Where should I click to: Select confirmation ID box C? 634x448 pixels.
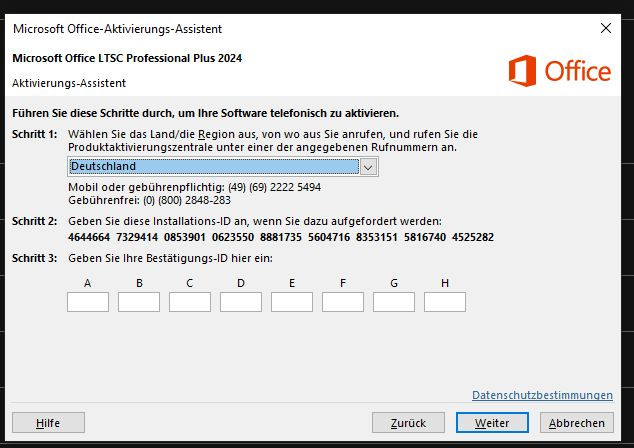[x=190, y=302]
